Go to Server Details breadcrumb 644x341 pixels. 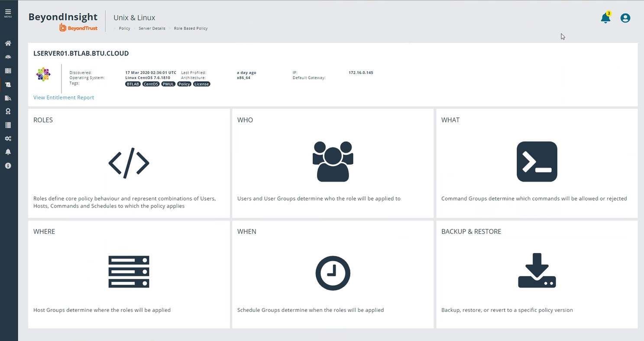[152, 29]
